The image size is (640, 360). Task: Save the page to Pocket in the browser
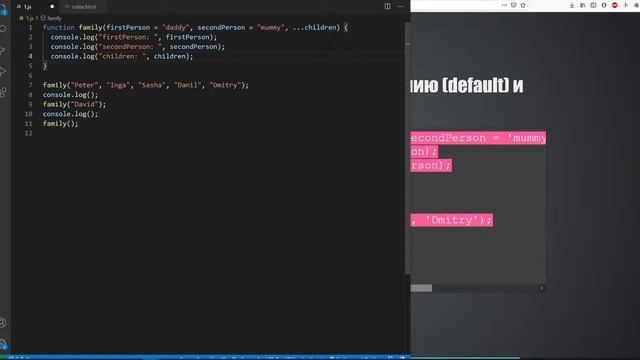tap(513, 5)
